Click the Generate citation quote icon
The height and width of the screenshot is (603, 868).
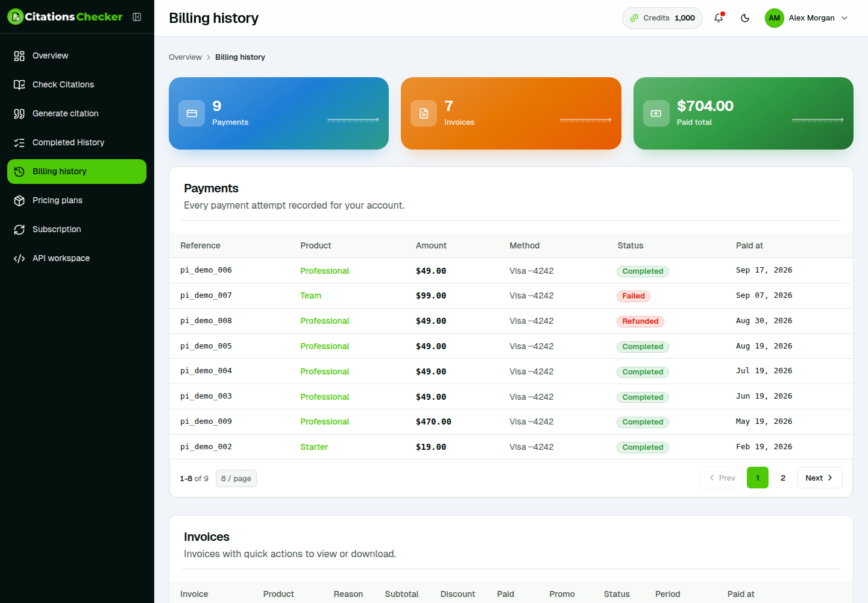coord(19,113)
